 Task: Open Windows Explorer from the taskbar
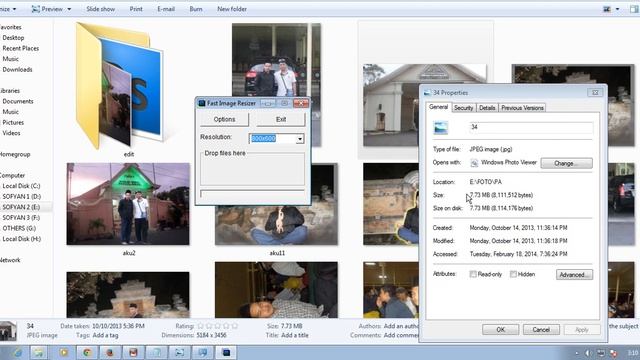(x=39, y=352)
